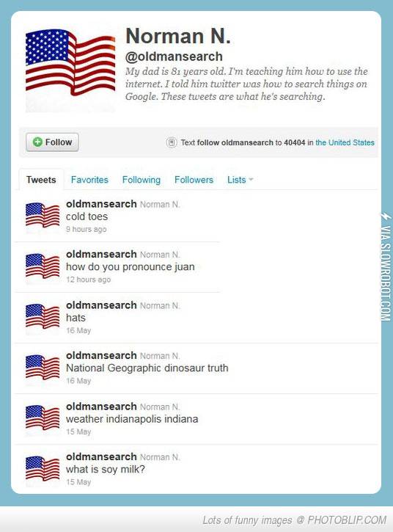The height and width of the screenshot is (532, 393).
Task: Select the Tweets tab
Action: point(41,180)
